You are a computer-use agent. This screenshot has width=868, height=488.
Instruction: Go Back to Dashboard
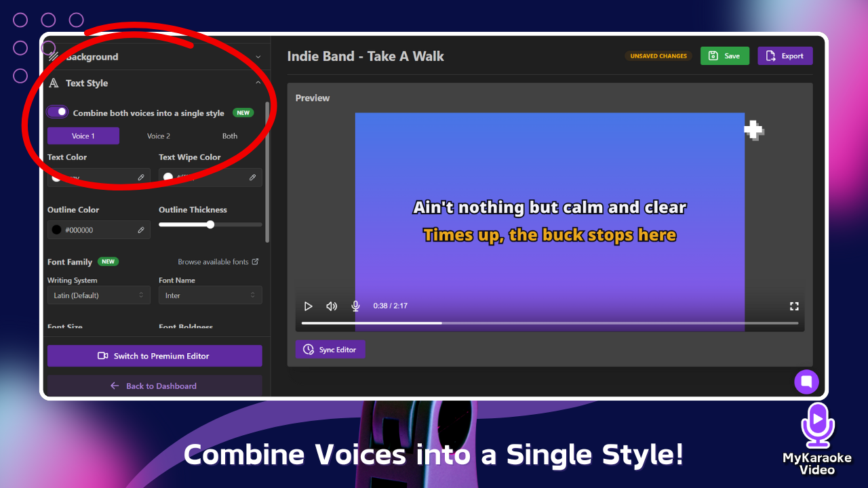pyautogui.click(x=155, y=386)
